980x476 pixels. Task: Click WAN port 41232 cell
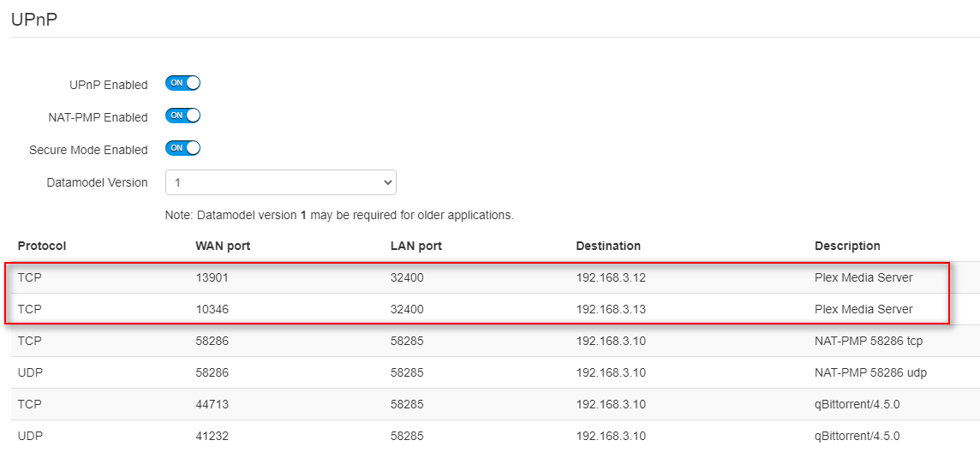point(212,436)
